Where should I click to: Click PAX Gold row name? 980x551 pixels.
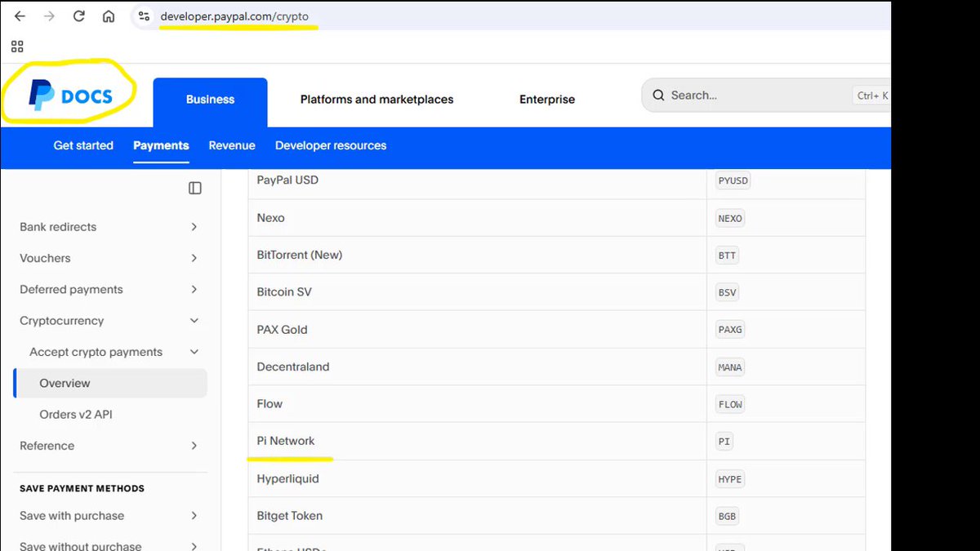pyautogui.click(x=282, y=330)
